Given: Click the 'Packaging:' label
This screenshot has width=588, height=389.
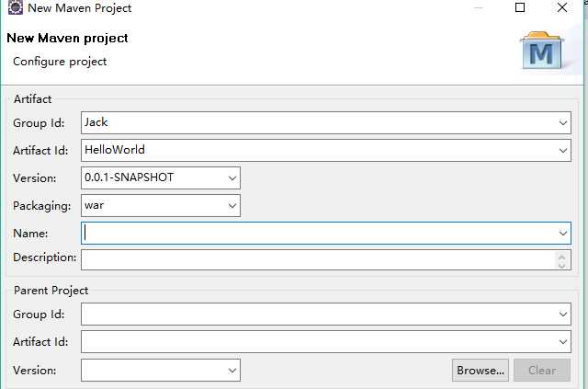Looking at the screenshot, I should [42, 206].
